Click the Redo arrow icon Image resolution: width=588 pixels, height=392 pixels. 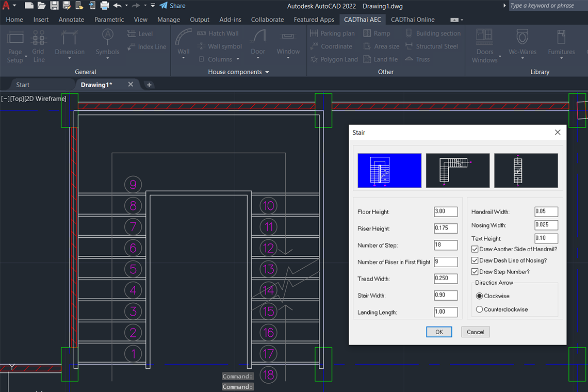[136, 5]
